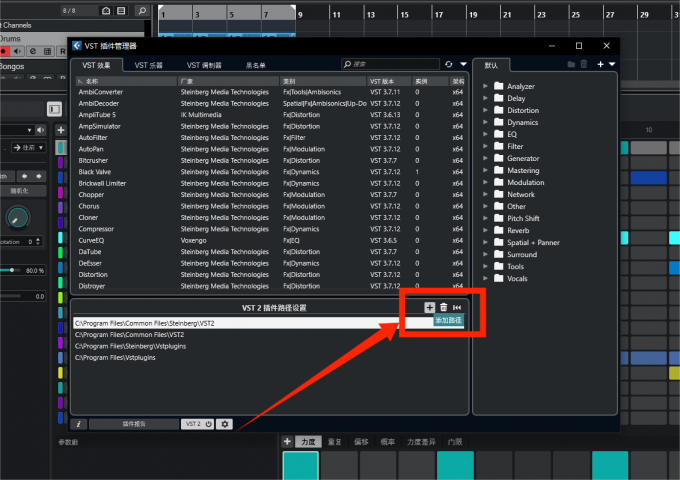Toggle the speaker icon in the left panel
The width and height of the screenshot is (680, 480).
coord(40,130)
